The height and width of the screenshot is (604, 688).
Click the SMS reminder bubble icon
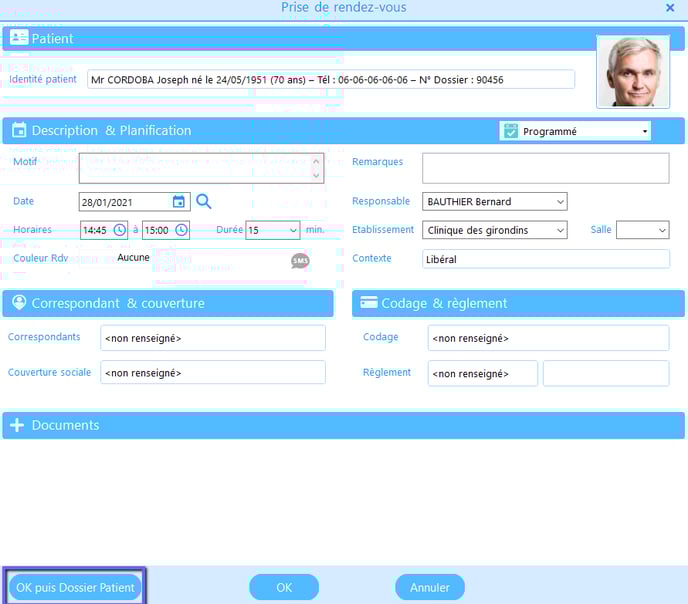[x=300, y=261]
